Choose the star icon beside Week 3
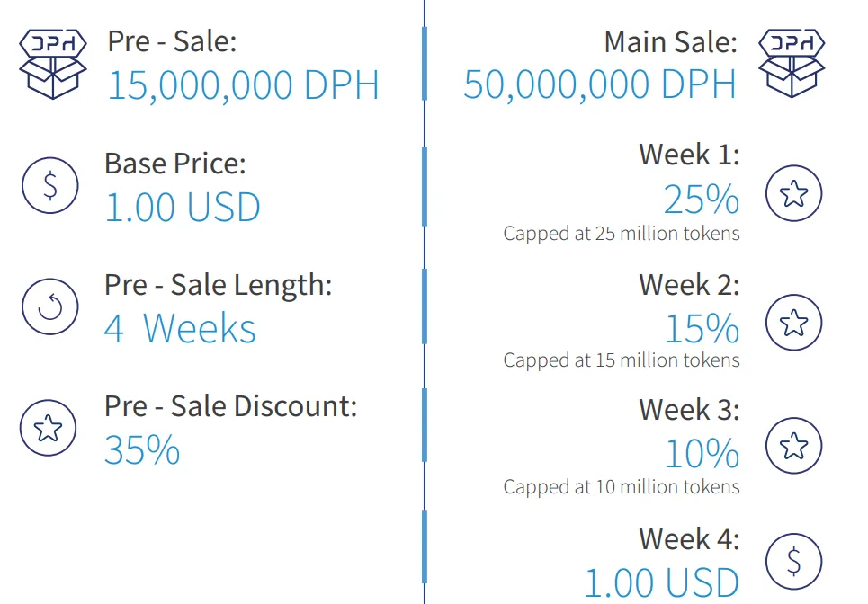 coord(794,446)
